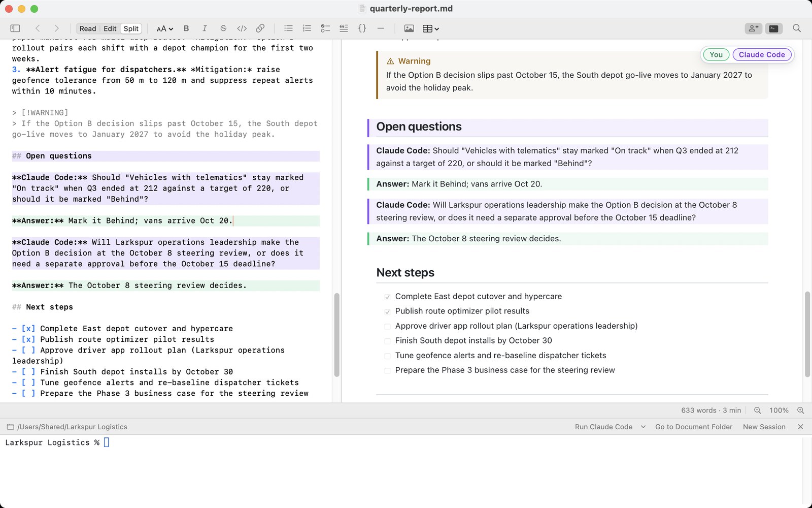Close the terminal panel
Image resolution: width=812 pixels, height=508 pixels.
[800, 427]
